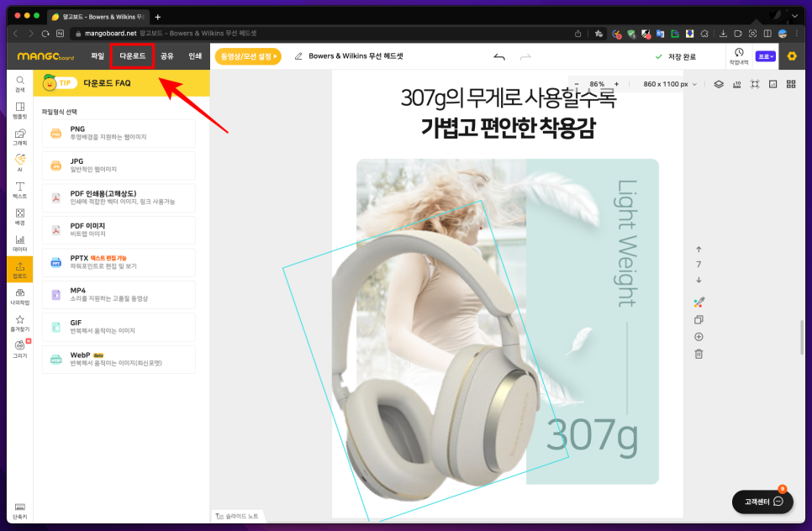Click the browser share icon in the address bar
Screen dimensions: 812x531
click(578, 33)
